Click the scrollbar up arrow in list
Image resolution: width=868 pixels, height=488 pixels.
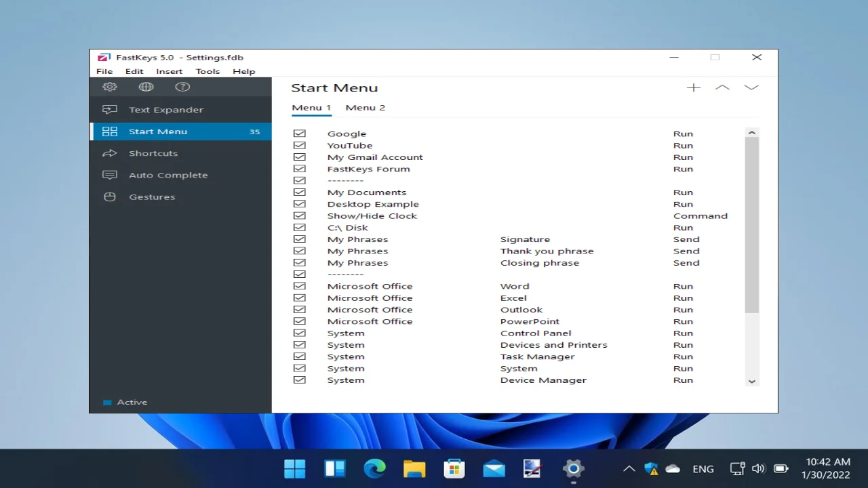[751, 133]
